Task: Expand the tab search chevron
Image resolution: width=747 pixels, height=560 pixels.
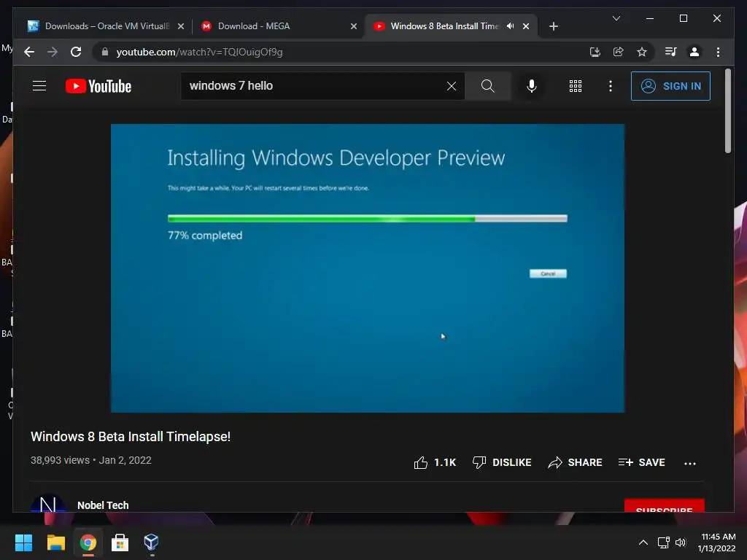Action: [616, 18]
